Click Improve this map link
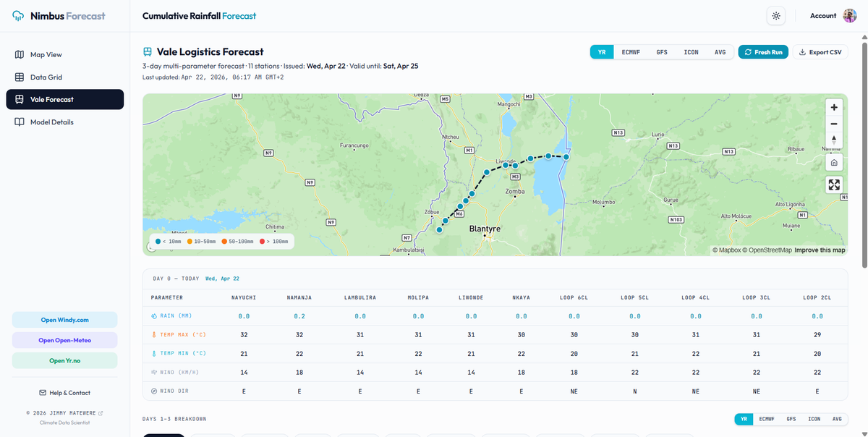 click(x=820, y=250)
